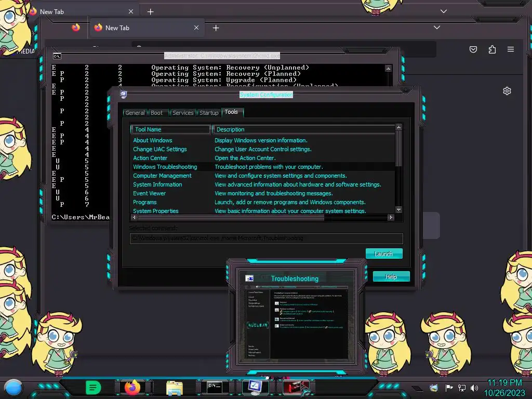The height and width of the screenshot is (399, 532).
Task: Close the rear window's New Tab
Action: point(131,11)
